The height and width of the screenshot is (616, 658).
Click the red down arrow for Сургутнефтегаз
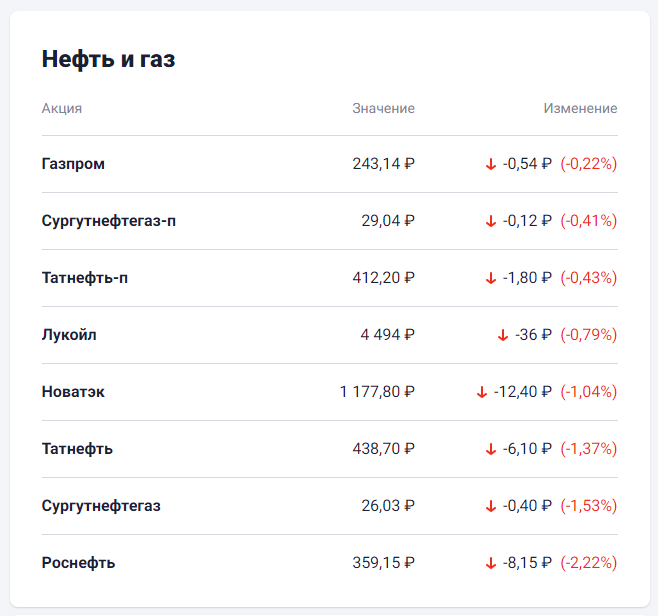tap(491, 506)
